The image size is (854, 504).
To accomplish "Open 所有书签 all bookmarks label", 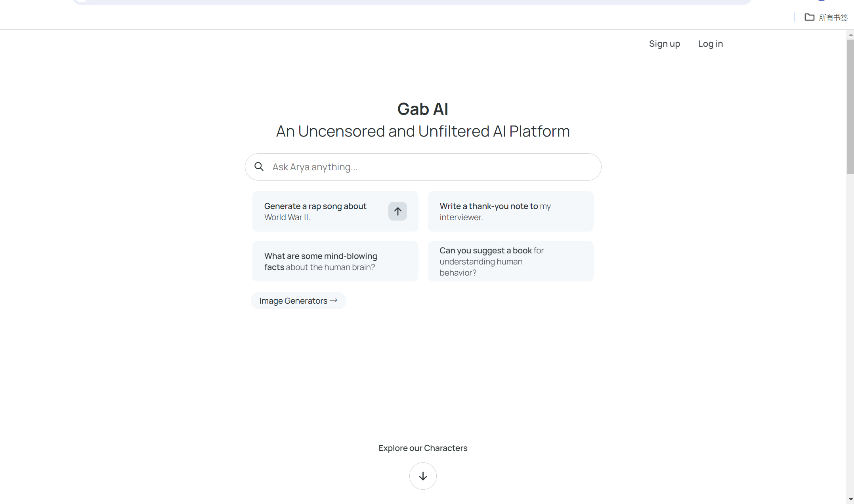I will (833, 18).
